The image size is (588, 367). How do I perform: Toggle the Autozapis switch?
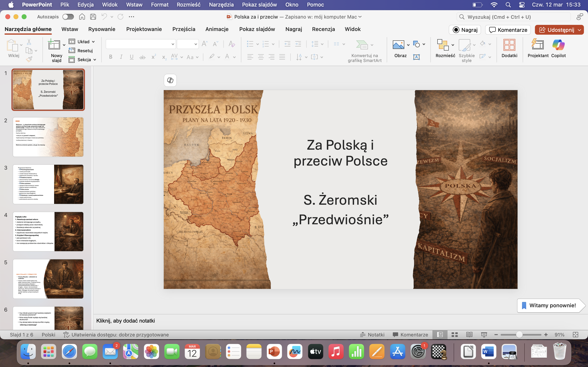pyautogui.click(x=68, y=17)
